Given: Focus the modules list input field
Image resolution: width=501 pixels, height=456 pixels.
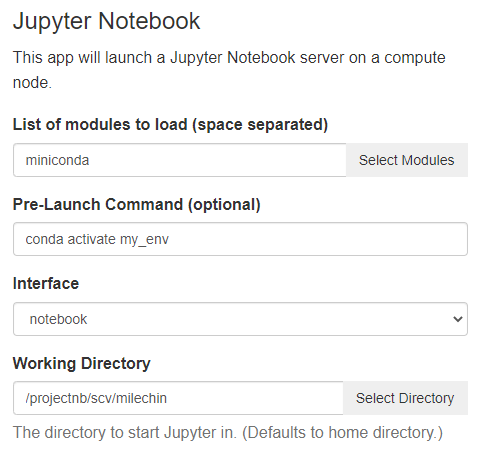Looking at the screenshot, I should [x=180, y=160].
